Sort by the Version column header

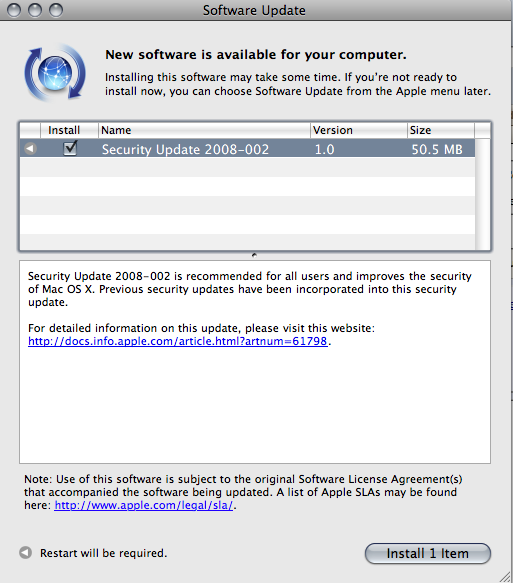click(358, 130)
